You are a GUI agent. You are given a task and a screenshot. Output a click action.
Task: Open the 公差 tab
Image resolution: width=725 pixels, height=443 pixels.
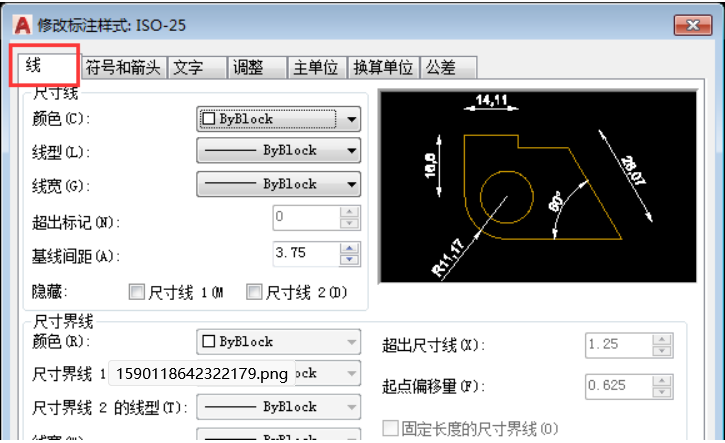[x=440, y=68]
